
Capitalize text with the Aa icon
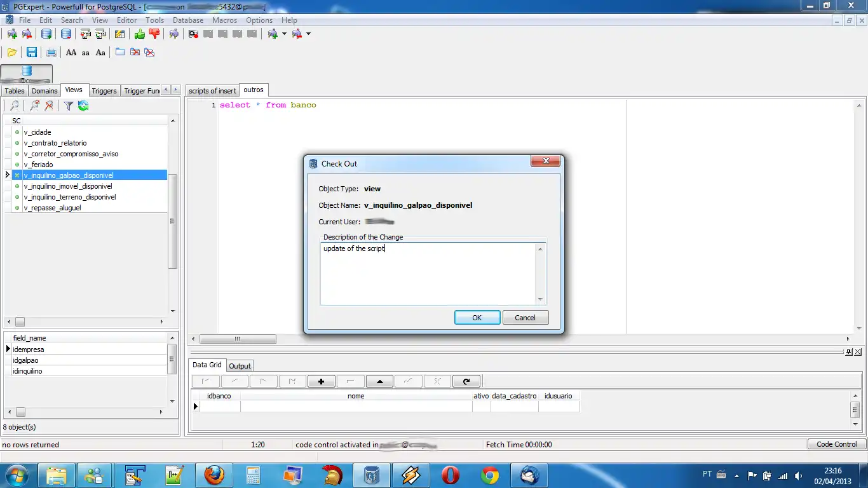100,52
